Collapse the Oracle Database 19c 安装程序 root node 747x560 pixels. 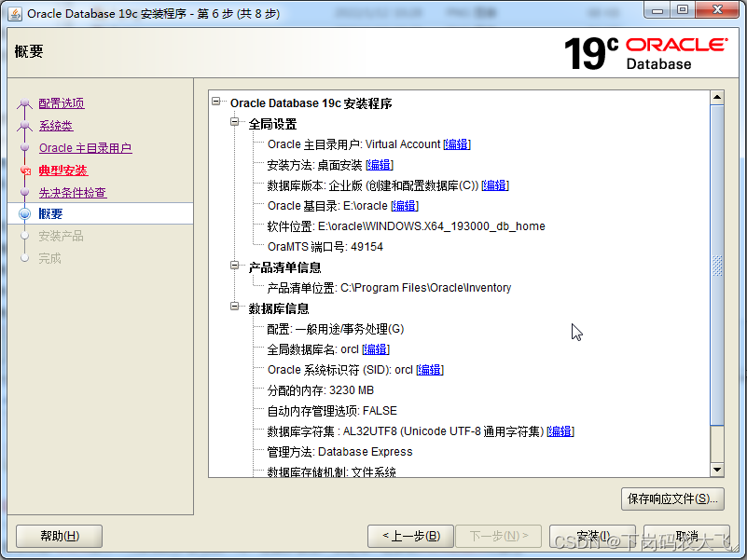click(x=216, y=101)
